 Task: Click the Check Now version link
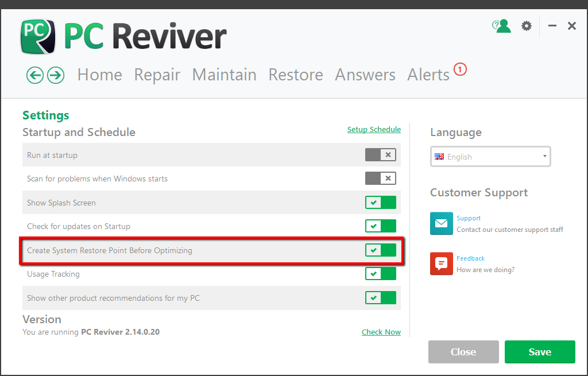(x=381, y=332)
